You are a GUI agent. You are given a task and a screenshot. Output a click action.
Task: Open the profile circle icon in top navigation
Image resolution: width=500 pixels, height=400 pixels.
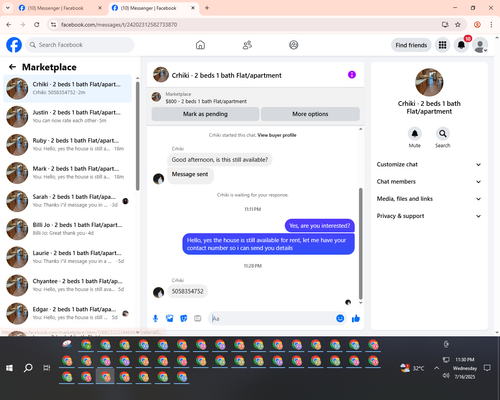click(x=294, y=45)
